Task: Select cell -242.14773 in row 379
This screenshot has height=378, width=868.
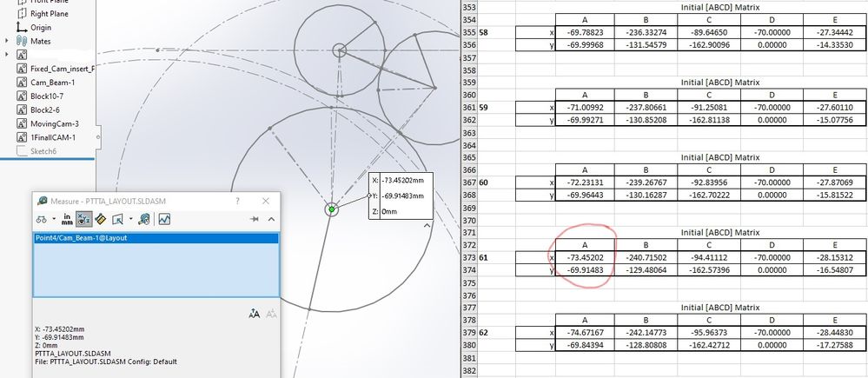Action: point(646,333)
